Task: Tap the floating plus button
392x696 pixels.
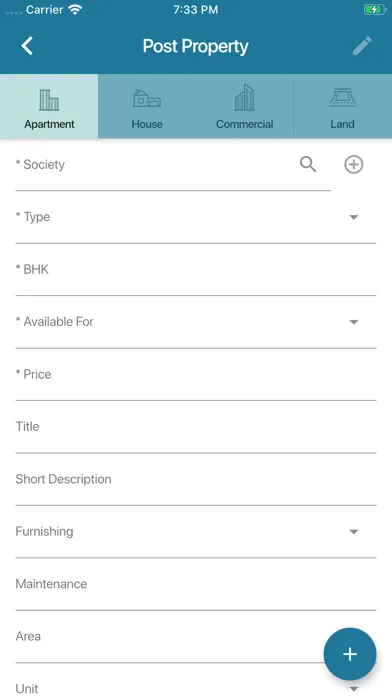Action: point(350,653)
